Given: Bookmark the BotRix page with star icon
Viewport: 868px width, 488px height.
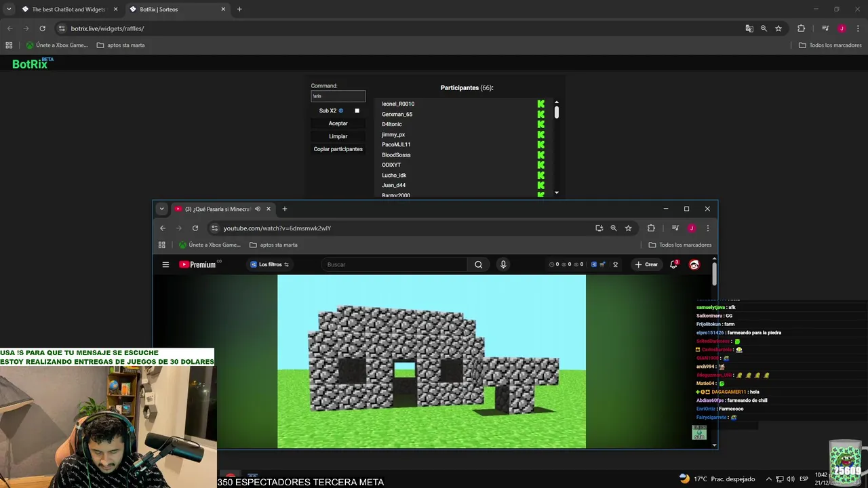Looking at the screenshot, I should click(x=778, y=28).
